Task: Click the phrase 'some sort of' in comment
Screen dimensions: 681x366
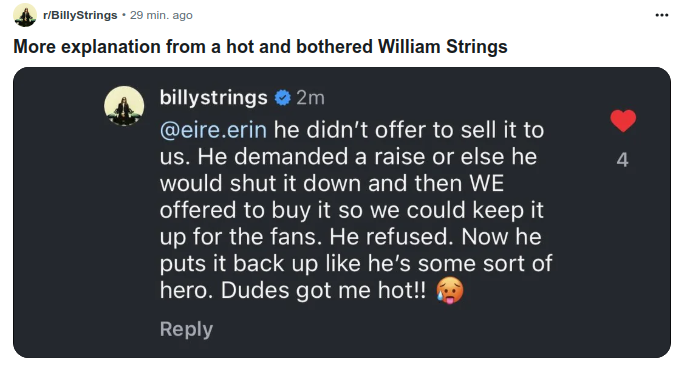Action: coord(485,264)
